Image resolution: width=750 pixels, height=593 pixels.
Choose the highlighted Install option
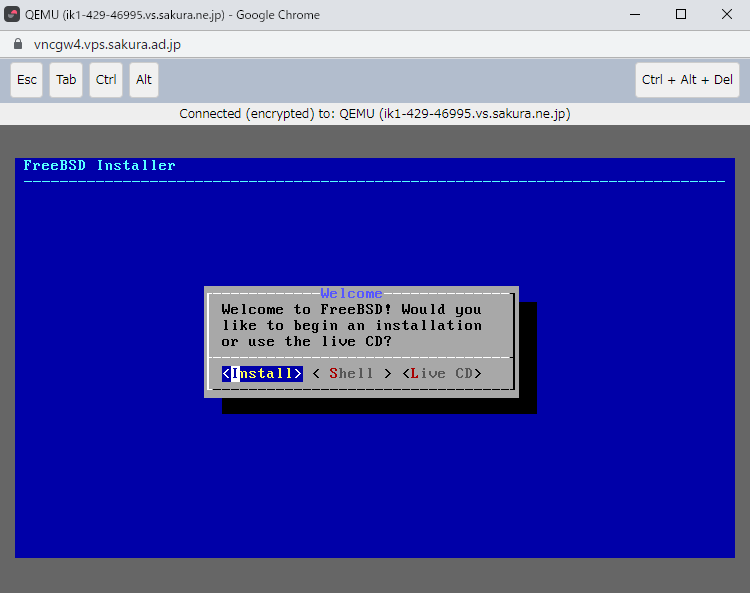click(x=262, y=373)
